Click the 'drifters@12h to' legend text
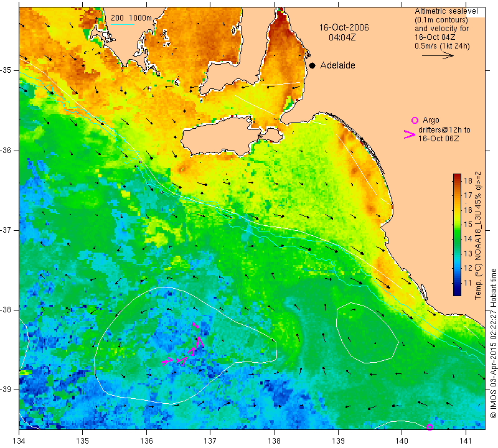Screen dimensions: 498x448 click(x=444, y=130)
